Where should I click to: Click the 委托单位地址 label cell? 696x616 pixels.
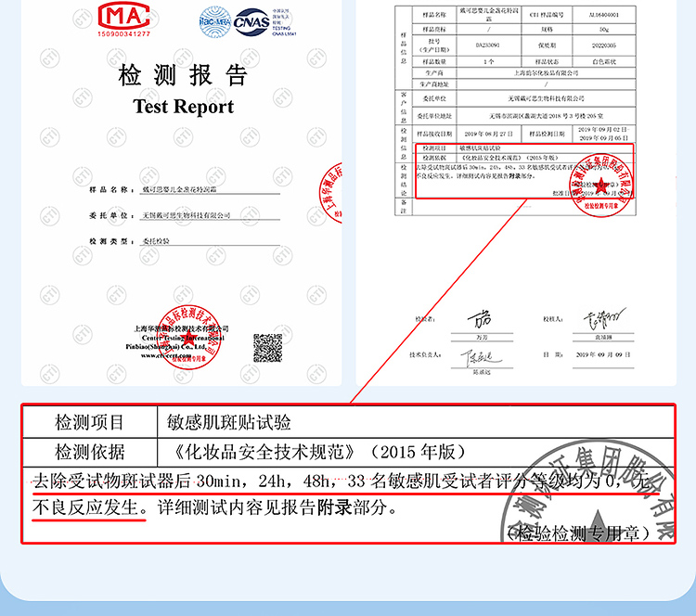pos(434,116)
